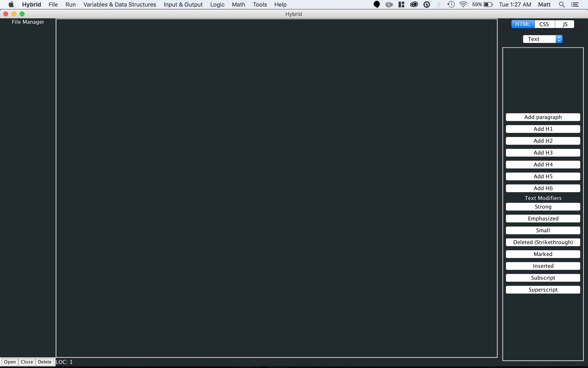The height and width of the screenshot is (368, 588).
Task: Switch to the CSS tab
Action: (x=545, y=24)
